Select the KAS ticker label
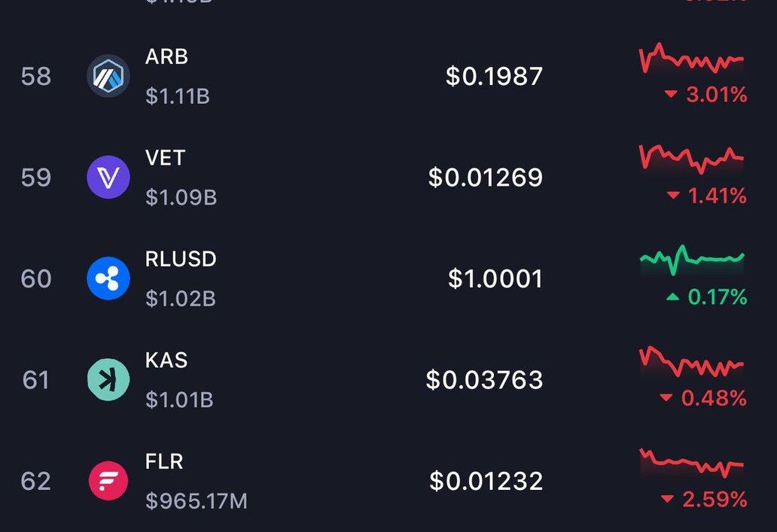The width and height of the screenshot is (777, 532). (166, 360)
